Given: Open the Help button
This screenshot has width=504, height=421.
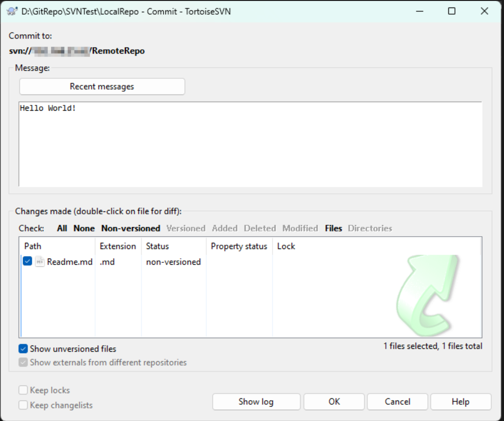Looking at the screenshot, I should 461,402.
